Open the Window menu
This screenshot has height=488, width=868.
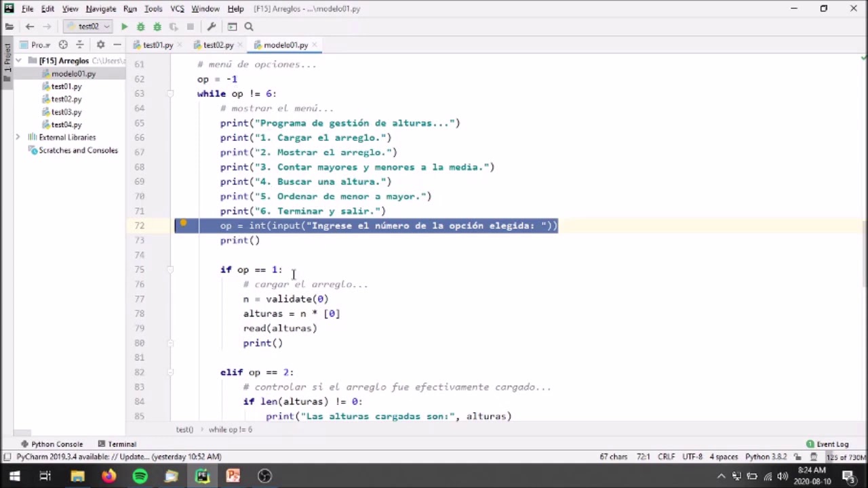tap(205, 9)
